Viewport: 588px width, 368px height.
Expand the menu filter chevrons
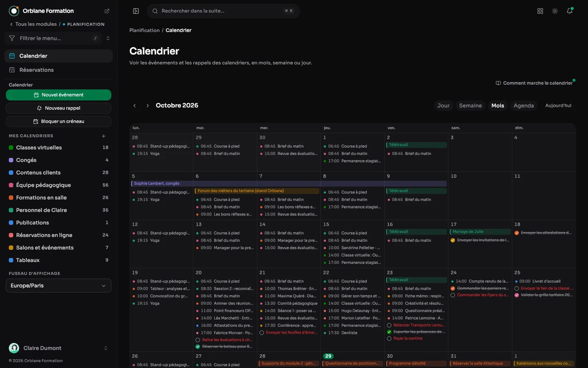[108, 38]
